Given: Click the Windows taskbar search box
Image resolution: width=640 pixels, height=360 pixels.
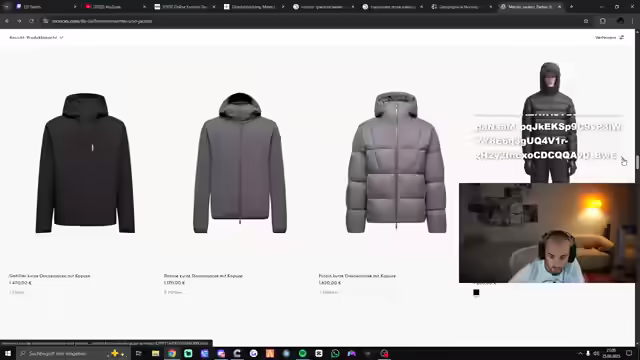Looking at the screenshot, I should tap(73, 353).
